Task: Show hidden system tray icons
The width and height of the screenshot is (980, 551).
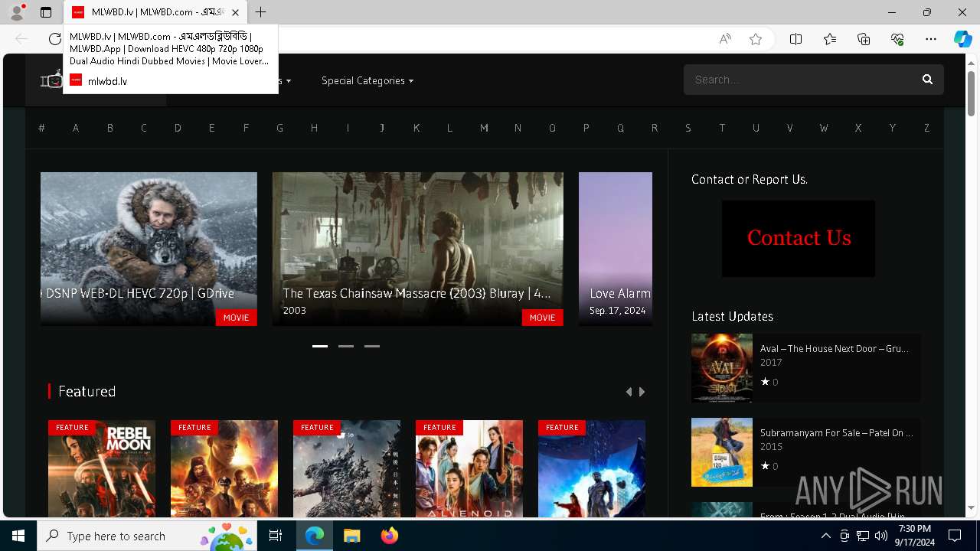Action: (x=826, y=536)
